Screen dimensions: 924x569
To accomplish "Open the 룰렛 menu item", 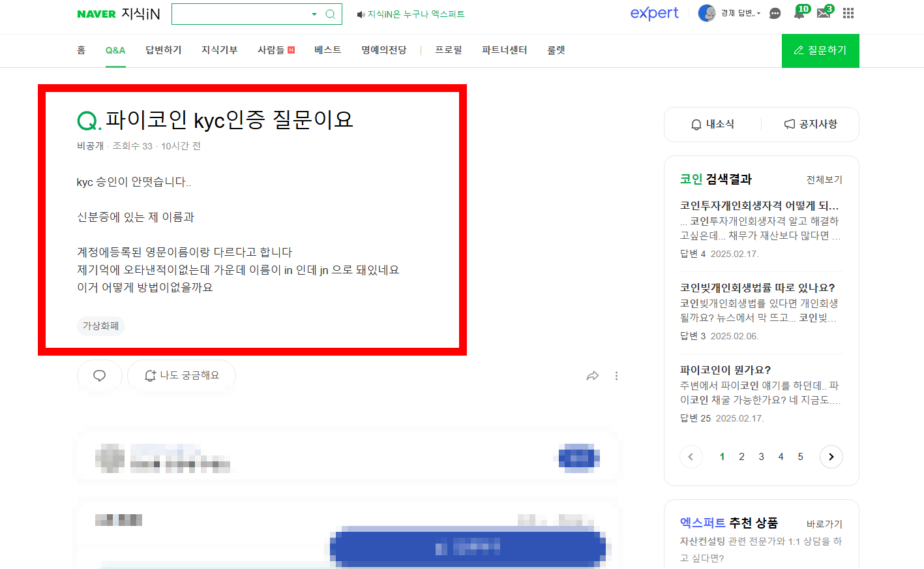I will tap(556, 50).
